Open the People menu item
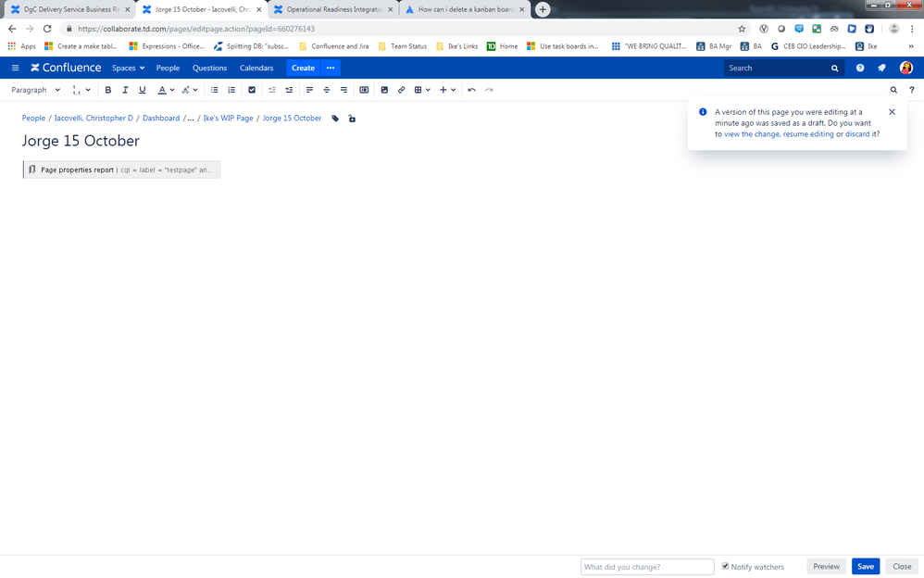This screenshot has width=924, height=578. (168, 68)
